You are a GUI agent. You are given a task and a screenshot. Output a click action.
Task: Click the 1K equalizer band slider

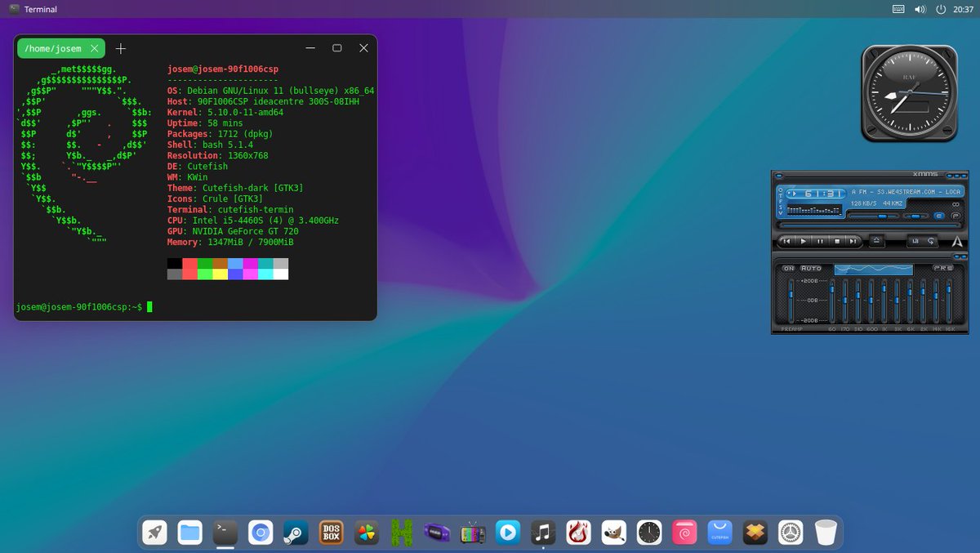click(884, 301)
